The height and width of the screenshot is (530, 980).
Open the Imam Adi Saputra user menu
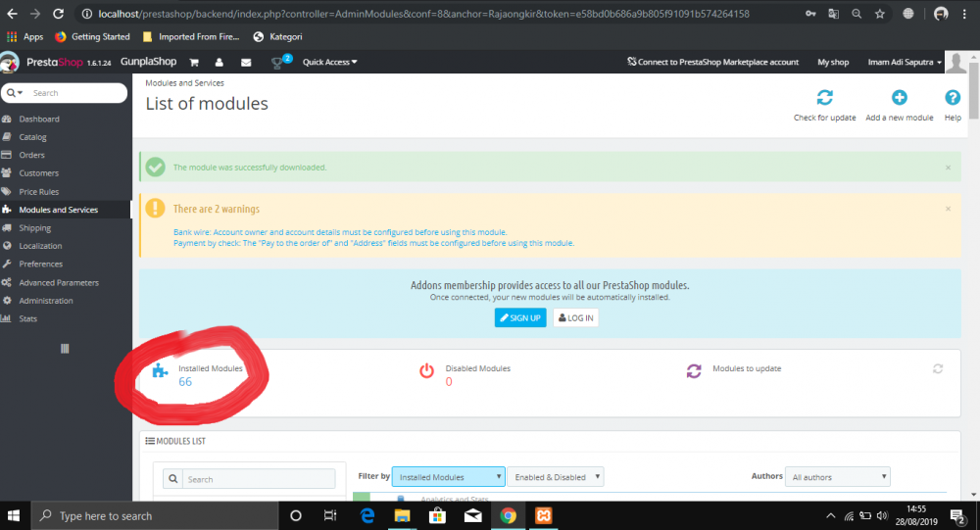(905, 62)
